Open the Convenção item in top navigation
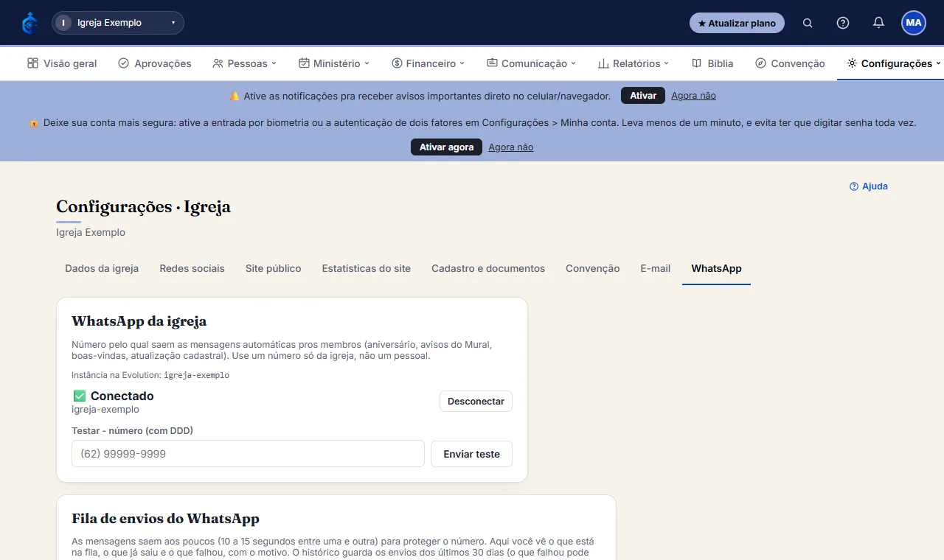This screenshot has height=560, width=944. pyautogui.click(x=790, y=63)
